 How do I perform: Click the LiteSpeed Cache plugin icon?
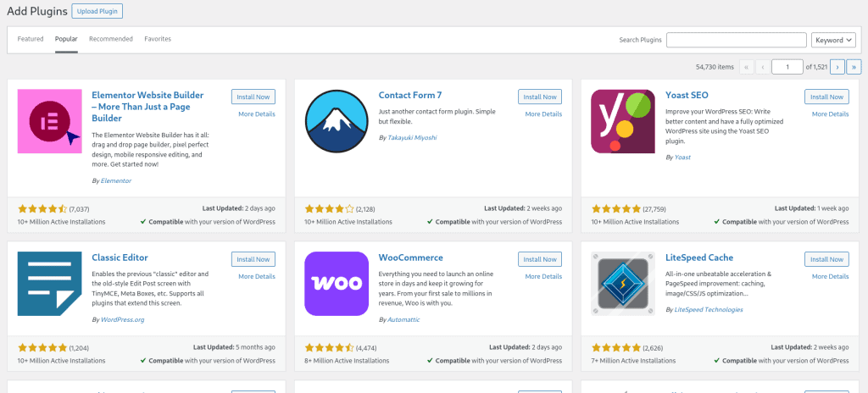pyautogui.click(x=623, y=284)
